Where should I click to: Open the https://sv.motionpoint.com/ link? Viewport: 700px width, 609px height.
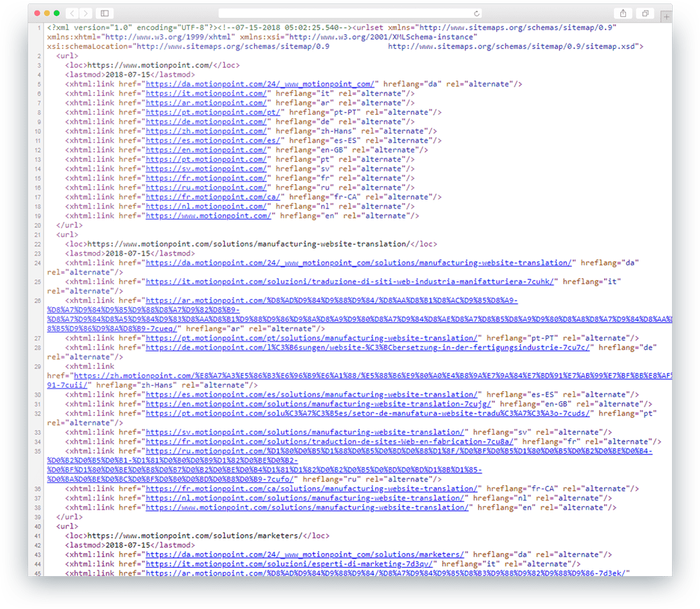point(206,169)
